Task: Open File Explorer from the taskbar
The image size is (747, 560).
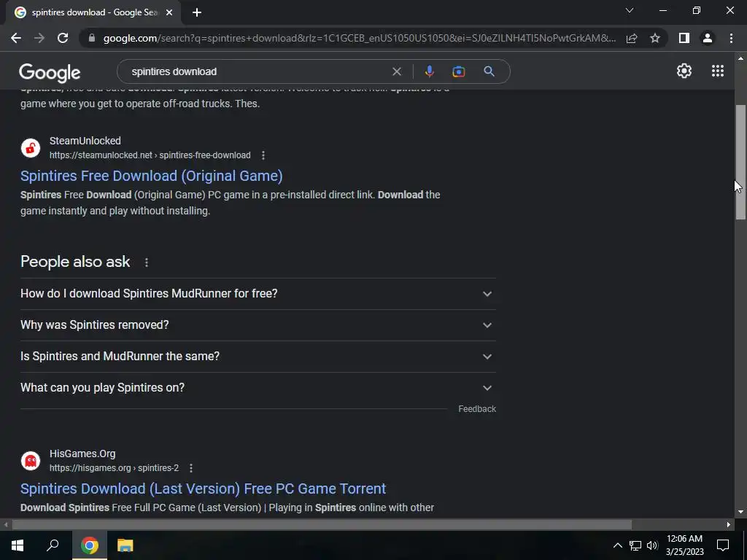Action: pos(125,545)
